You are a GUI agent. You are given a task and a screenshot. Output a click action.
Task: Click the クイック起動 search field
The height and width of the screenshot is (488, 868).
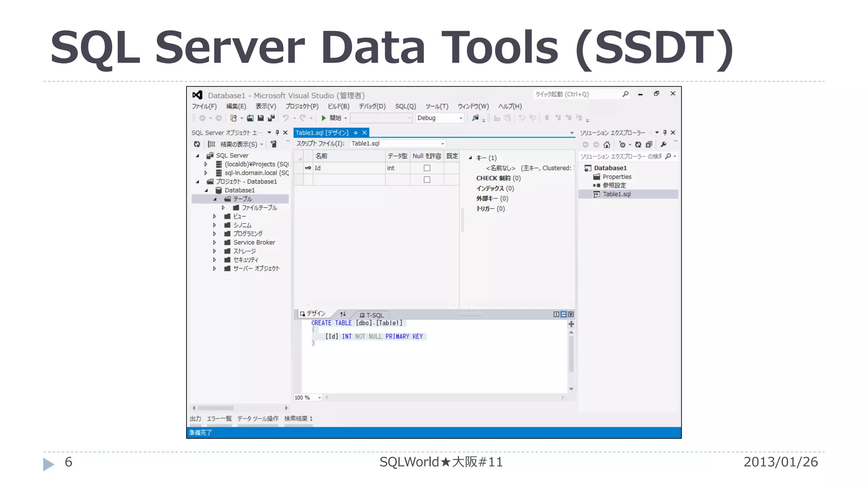576,94
